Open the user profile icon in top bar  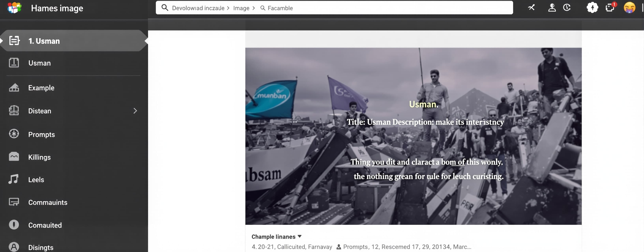coord(552,8)
